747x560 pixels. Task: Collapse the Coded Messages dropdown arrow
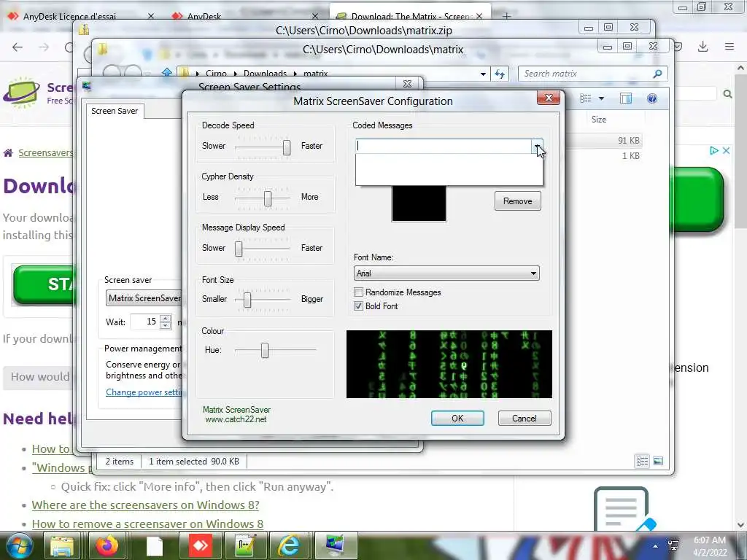(537, 146)
